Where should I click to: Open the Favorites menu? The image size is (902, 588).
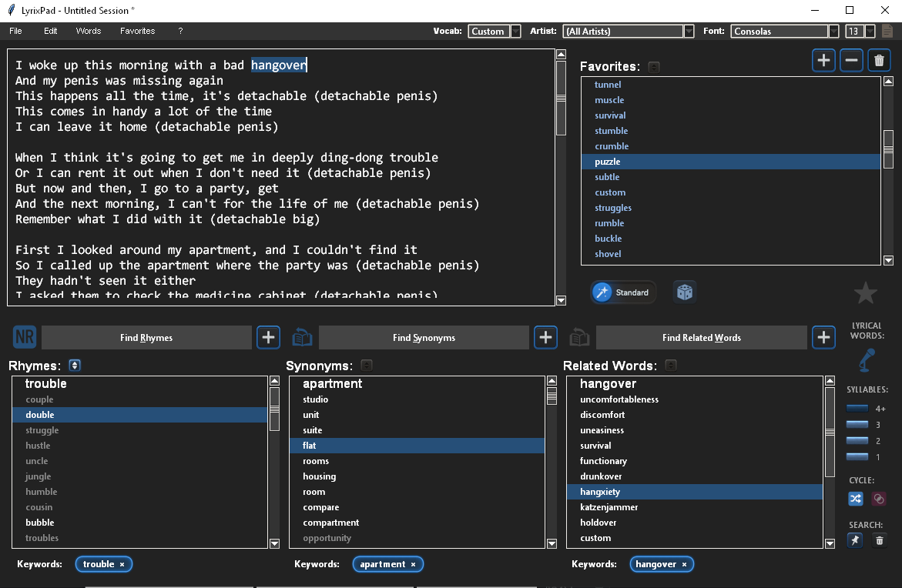click(x=137, y=31)
